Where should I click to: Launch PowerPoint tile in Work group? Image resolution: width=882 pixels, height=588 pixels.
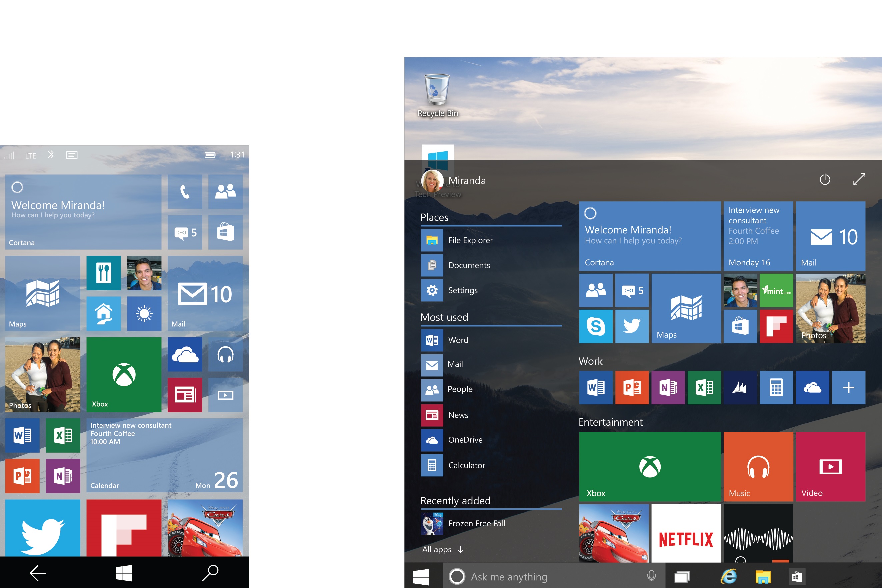click(632, 387)
